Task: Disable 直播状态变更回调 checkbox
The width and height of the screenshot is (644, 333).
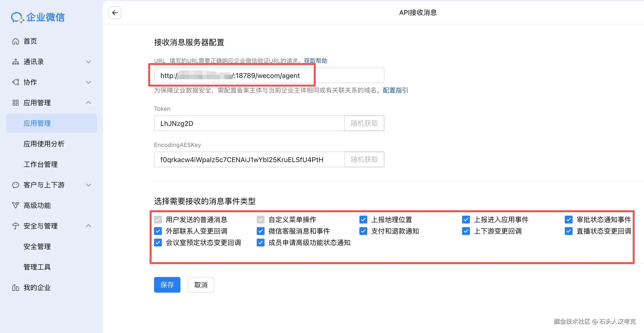Action: coord(568,231)
